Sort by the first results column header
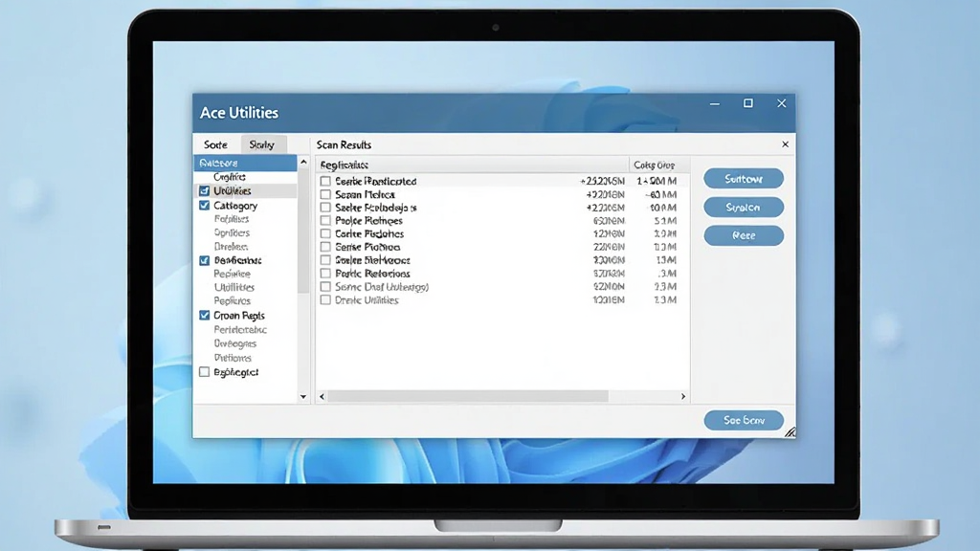Image resolution: width=980 pixels, height=551 pixels. point(473,165)
